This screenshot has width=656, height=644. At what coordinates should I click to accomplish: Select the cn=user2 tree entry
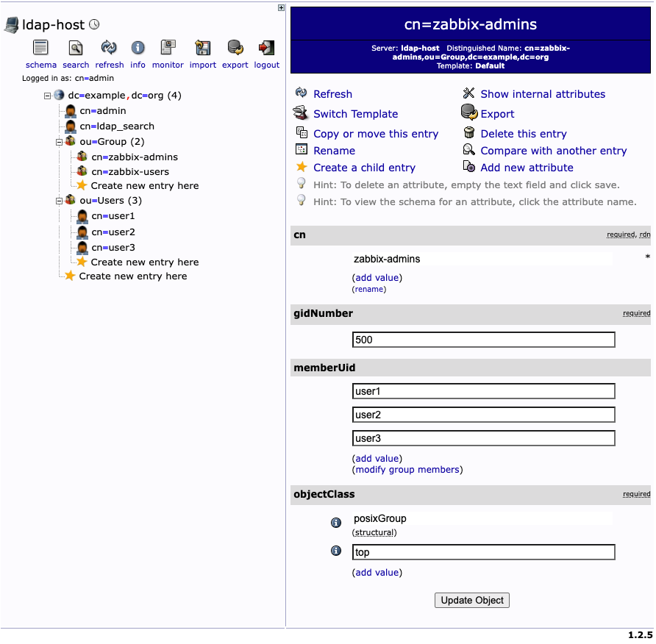pos(114,231)
